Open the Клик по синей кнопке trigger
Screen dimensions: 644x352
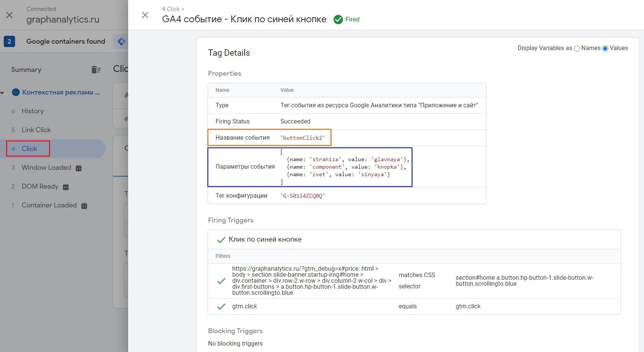[x=265, y=239]
